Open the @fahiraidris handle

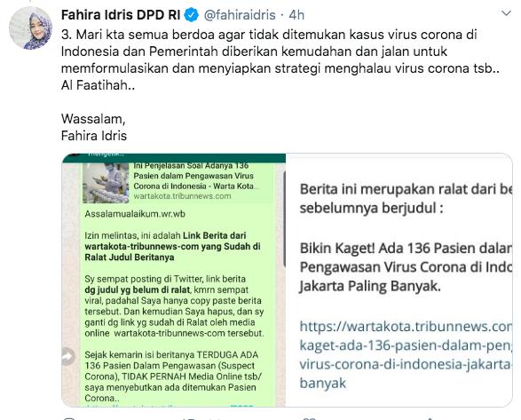coord(240,15)
